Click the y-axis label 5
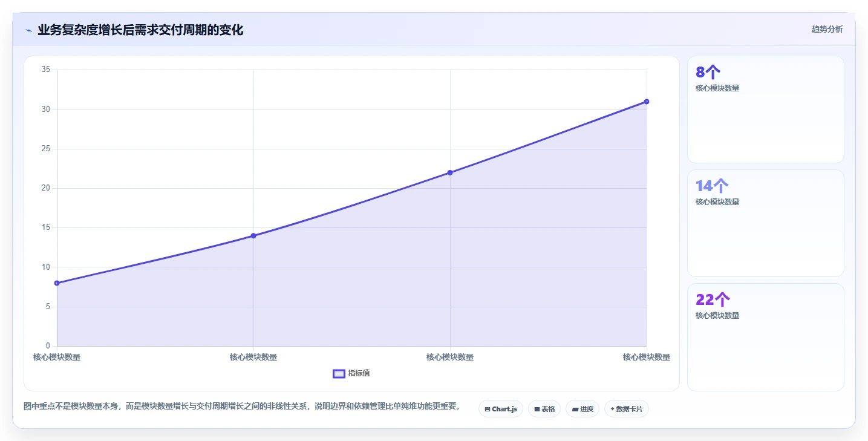Viewport: 868px width, 441px height. [48, 307]
